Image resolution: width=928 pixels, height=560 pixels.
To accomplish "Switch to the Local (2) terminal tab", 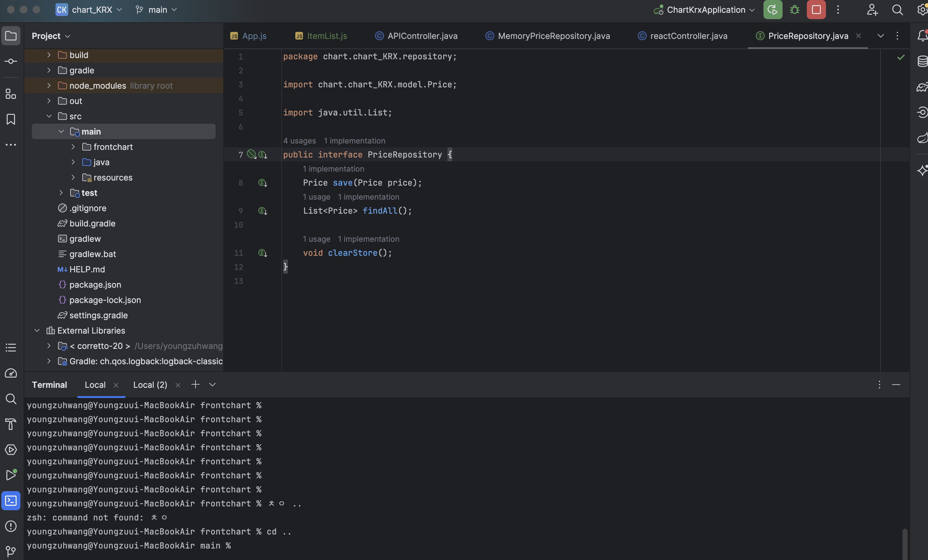I will (150, 385).
